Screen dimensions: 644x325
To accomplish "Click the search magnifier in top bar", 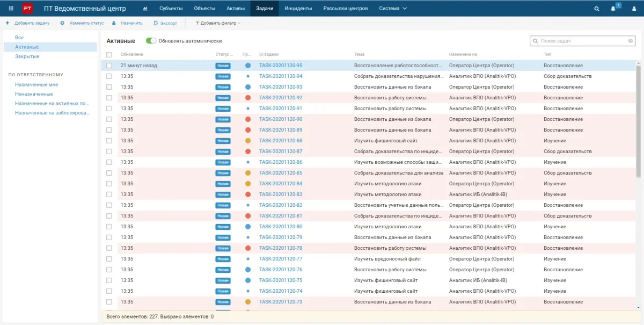I will pos(597,9).
